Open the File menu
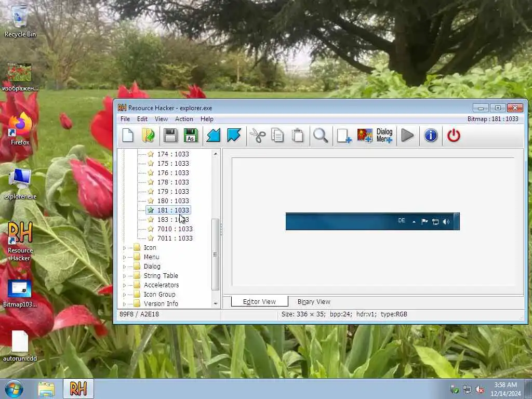This screenshot has width=532, height=399. 125,119
